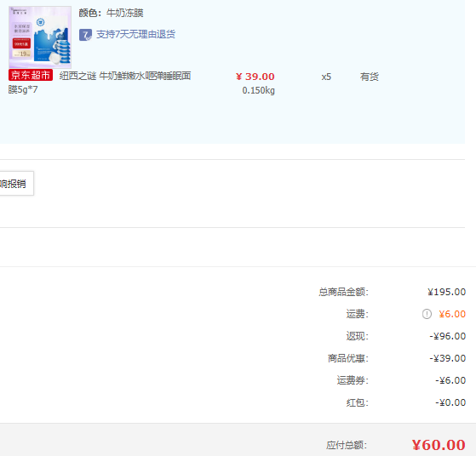Click the 运费 label

[358, 314]
